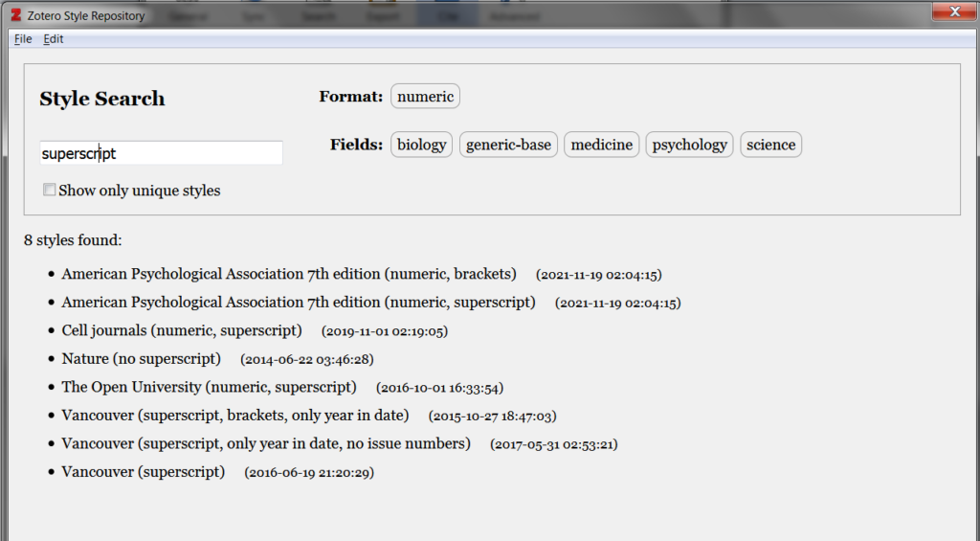The width and height of the screenshot is (980, 541).
Task: Toggle the biology field filter
Action: click(x=421, y=145)
